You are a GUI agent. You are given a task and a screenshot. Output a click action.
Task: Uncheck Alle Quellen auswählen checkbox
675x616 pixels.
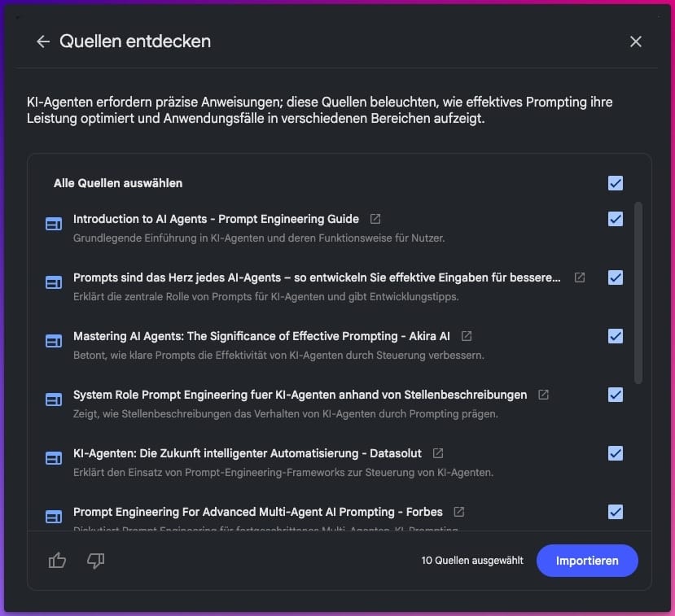coord(616,183)
